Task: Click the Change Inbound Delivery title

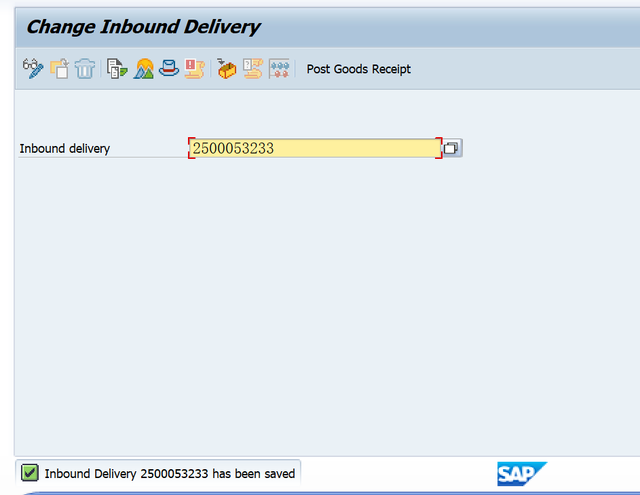Action: [143, 27]
